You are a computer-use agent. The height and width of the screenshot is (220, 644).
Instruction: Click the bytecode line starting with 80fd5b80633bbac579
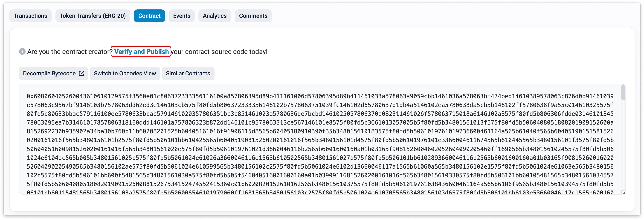click(x=320, y=114)
